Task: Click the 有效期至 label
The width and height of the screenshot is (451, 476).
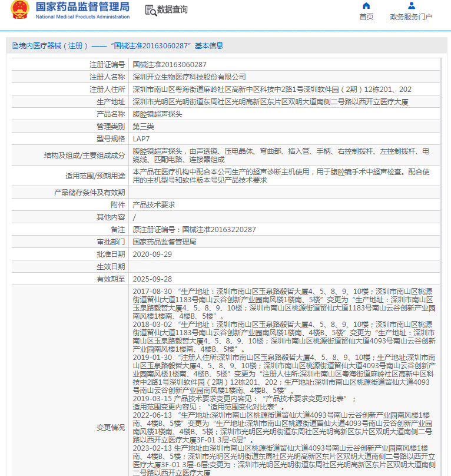Action: (x=111, y=279)
